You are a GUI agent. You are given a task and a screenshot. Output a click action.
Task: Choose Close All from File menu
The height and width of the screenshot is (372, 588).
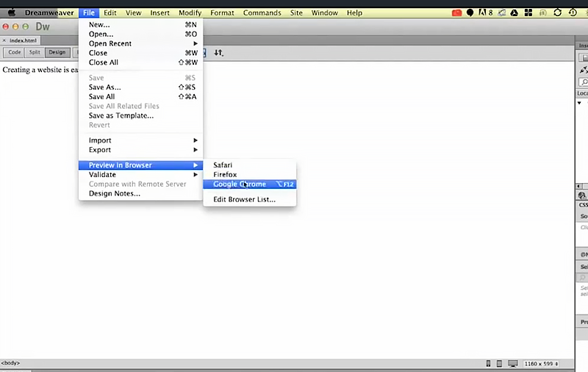click(x=141, y=62)
